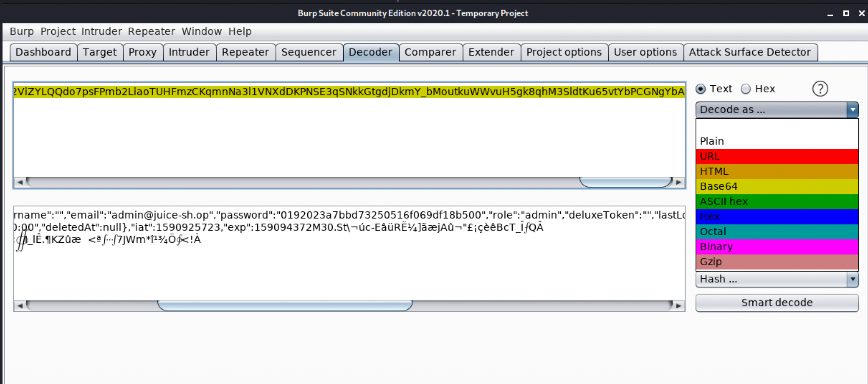Viewport: 868px width, 384px height.
Task: Switch to the Comparer tab
Action: [430, 52]
